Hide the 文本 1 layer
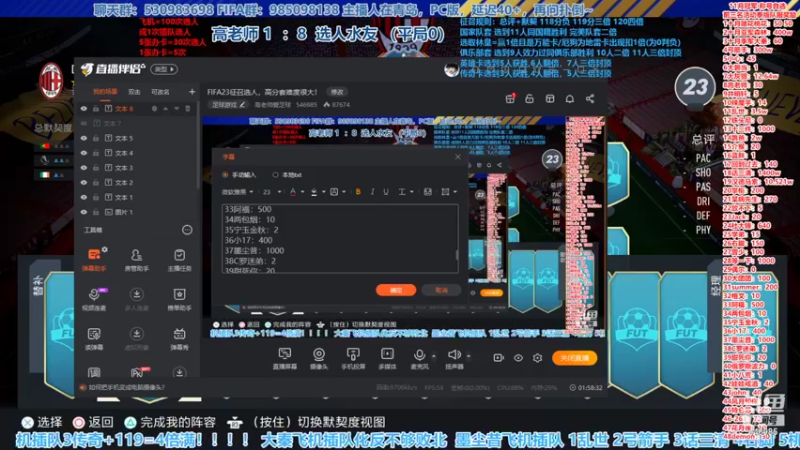Screen dimensions: 800x450 coord(84,197)
